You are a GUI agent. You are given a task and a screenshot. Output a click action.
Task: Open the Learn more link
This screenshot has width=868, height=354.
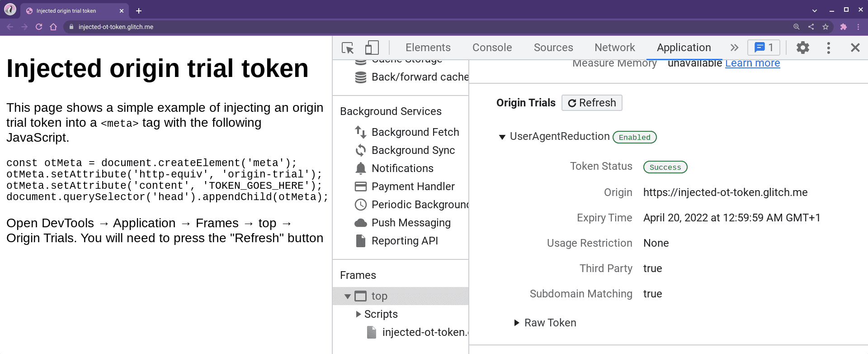coord(752,63)
